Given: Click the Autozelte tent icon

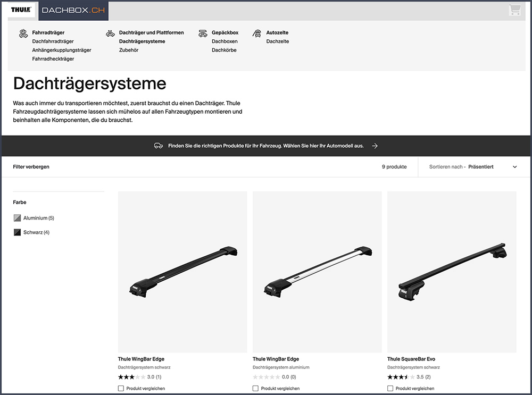Looking at the screenshot, I should point(257,33).
